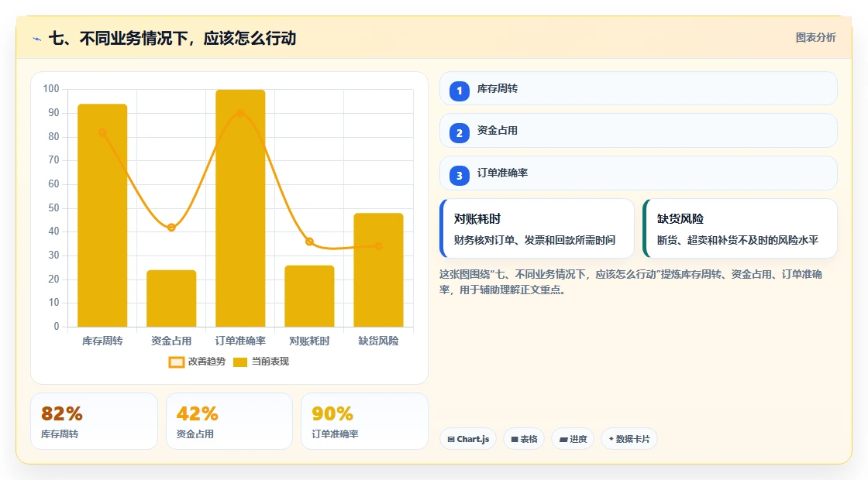
Task: Click the 82% 库存周转 stat card
Action: pos(94,421)
